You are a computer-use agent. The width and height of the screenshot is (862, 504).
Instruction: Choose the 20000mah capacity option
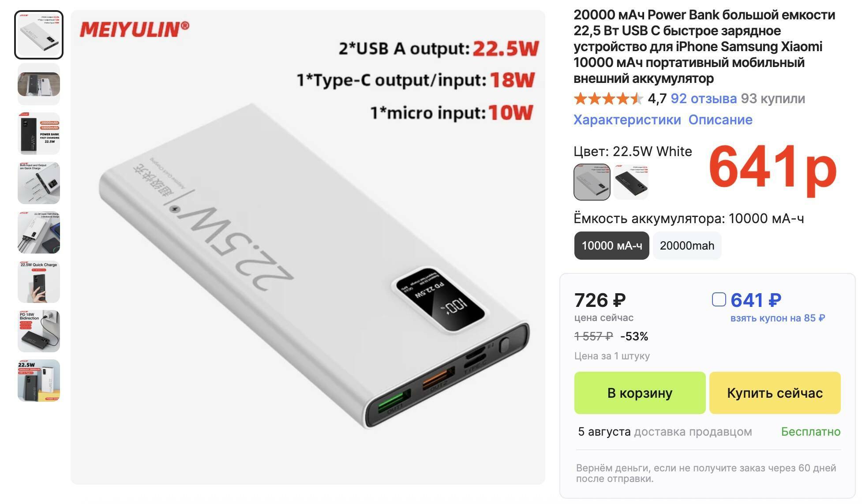pos(687,246)
